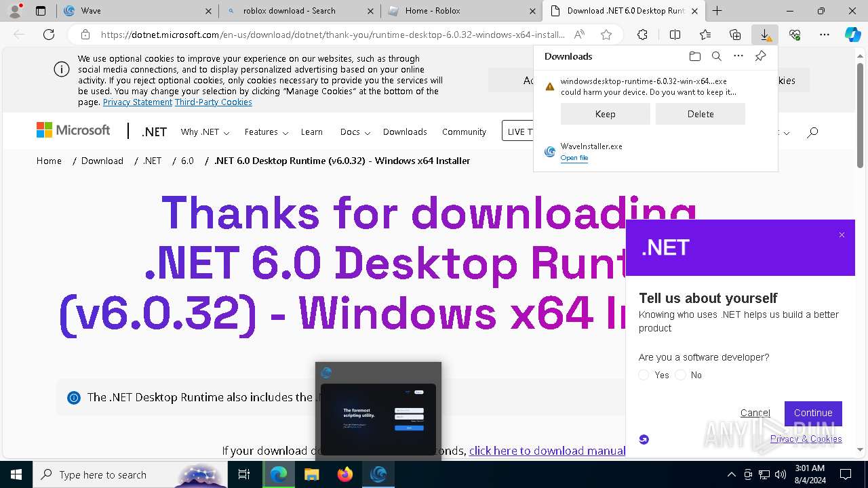Viewport: 868px width, 488px height.
Task: Switch to roblox download Search tab
Action: [301, 11]
